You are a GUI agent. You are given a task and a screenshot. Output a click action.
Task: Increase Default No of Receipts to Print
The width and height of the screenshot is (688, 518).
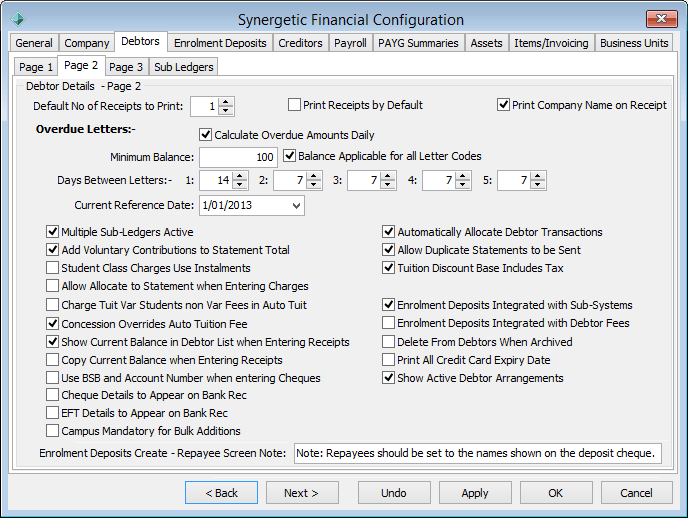(226, 102)
